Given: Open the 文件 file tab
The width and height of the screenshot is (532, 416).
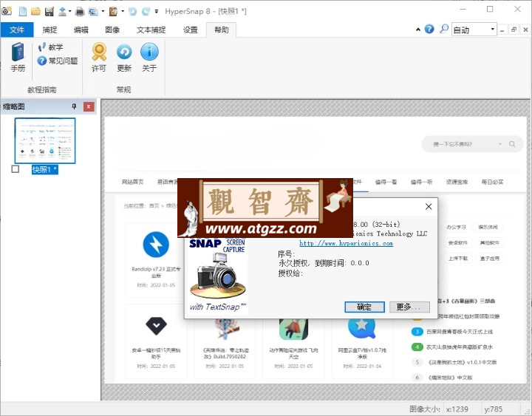Looking at the screenshot, I should pyautogui.click(x=17, y=30).
